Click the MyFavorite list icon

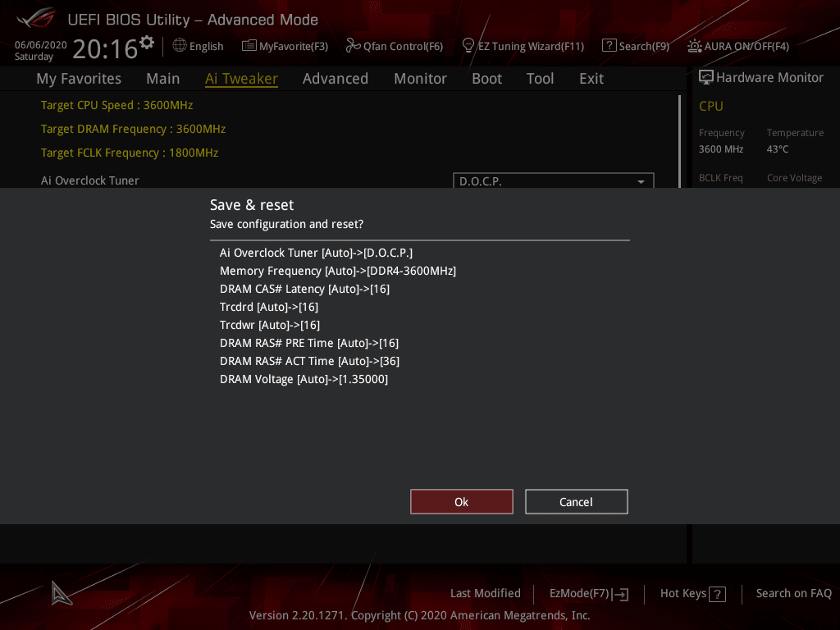(x=249, y=46)
